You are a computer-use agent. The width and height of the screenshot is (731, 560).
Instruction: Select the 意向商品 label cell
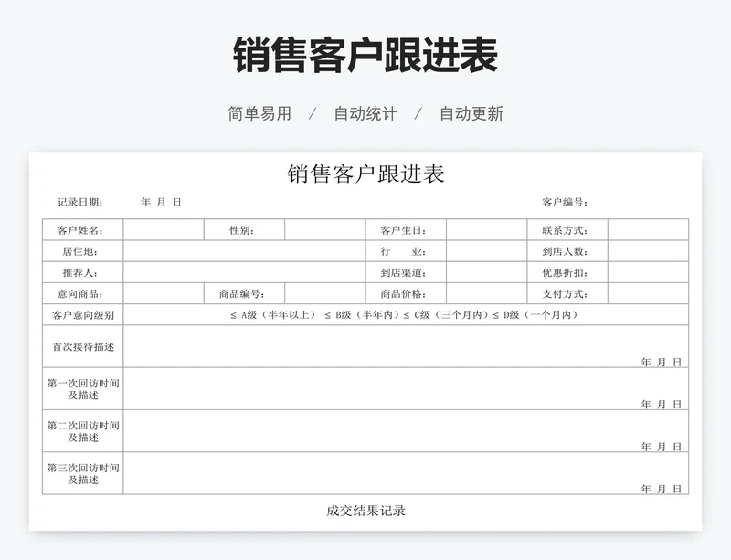tap(82, 294)
